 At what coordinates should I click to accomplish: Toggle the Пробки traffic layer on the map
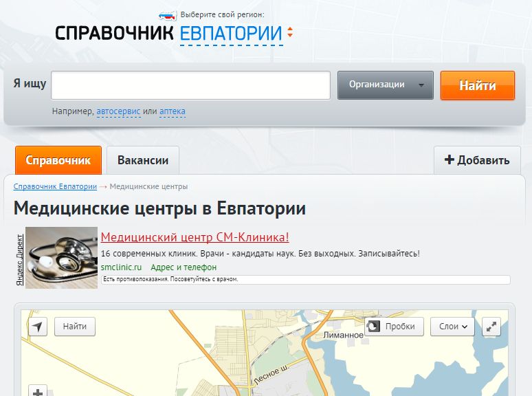click(395, 327)
